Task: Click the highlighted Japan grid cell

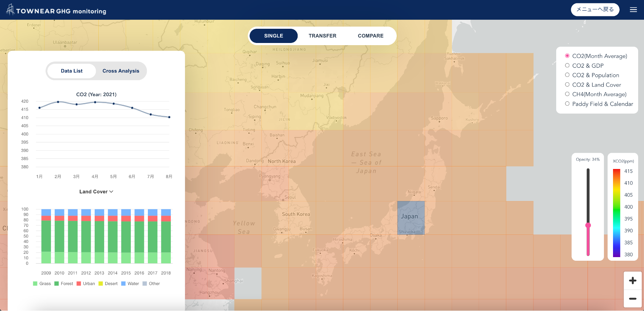Action: pyautogui.click(x=411, y=218)
